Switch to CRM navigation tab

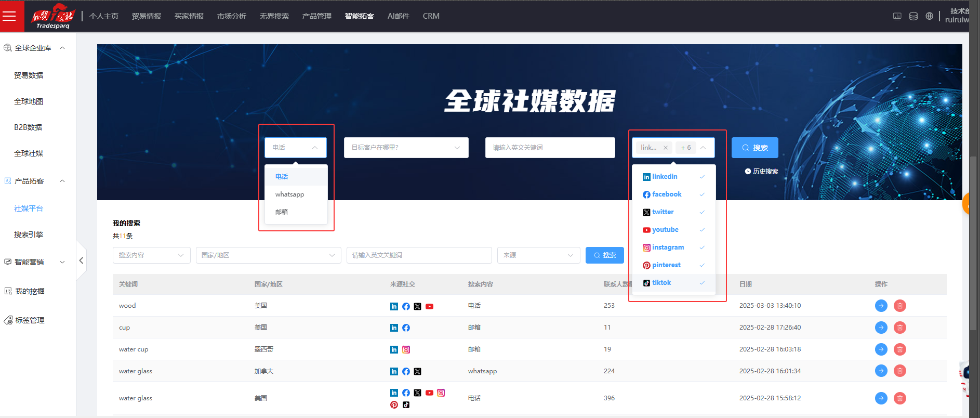[x=431, y=16]
